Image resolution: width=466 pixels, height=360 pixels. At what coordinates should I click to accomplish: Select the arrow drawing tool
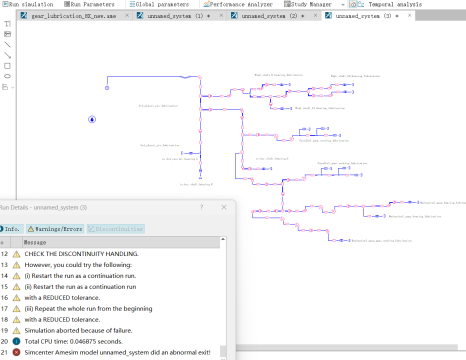pyautogui.click(x=7, y=55)
